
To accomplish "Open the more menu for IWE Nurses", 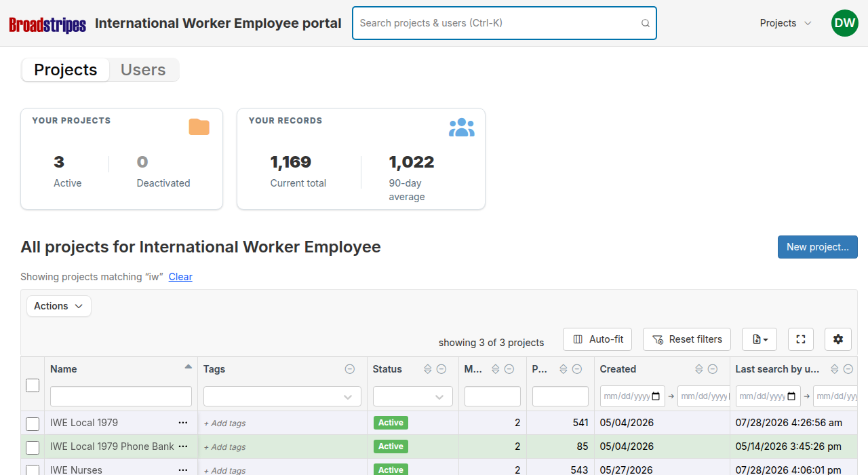I will tap(183, 470).
